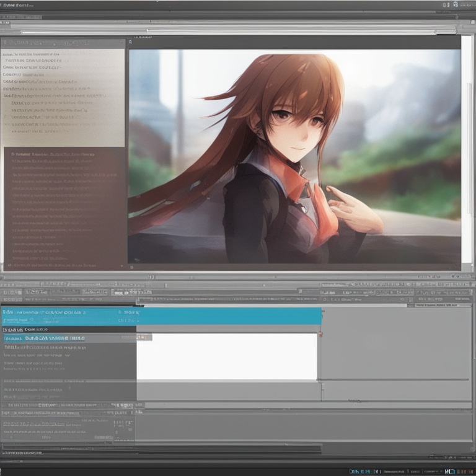This screenshot has width=476, height=476.
Task: Click the dark brown text panel
Action: [65, 208]
